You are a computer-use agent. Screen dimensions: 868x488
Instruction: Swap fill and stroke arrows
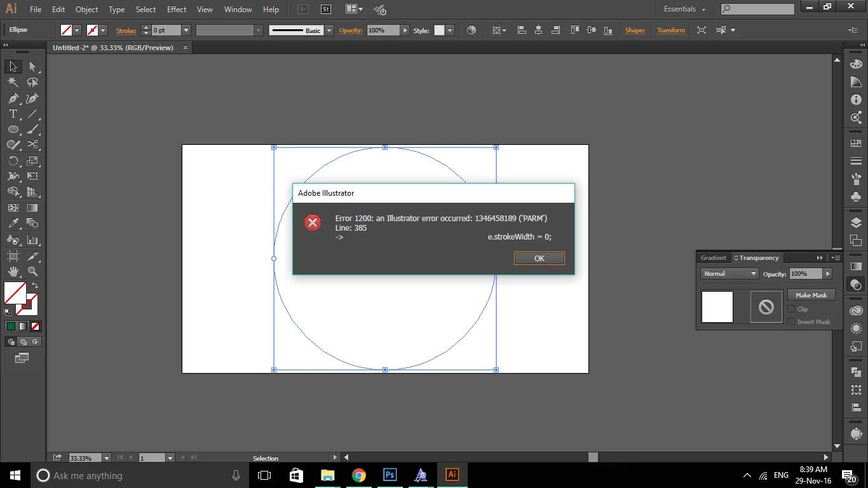click(x=35, y=286)
